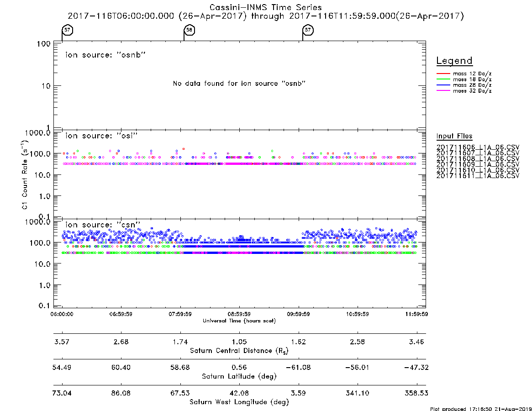Select input file 201711609_L1A_06.CSV

[478, 164]
